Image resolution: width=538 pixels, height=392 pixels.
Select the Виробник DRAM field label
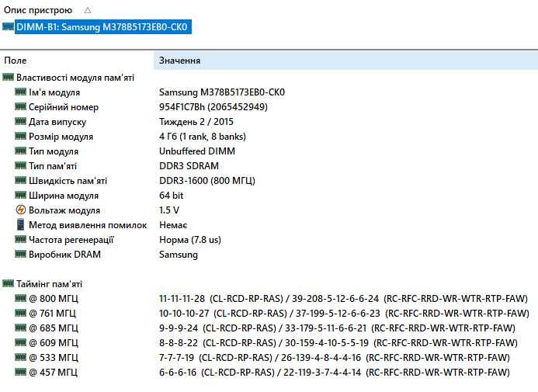[65, 255]
